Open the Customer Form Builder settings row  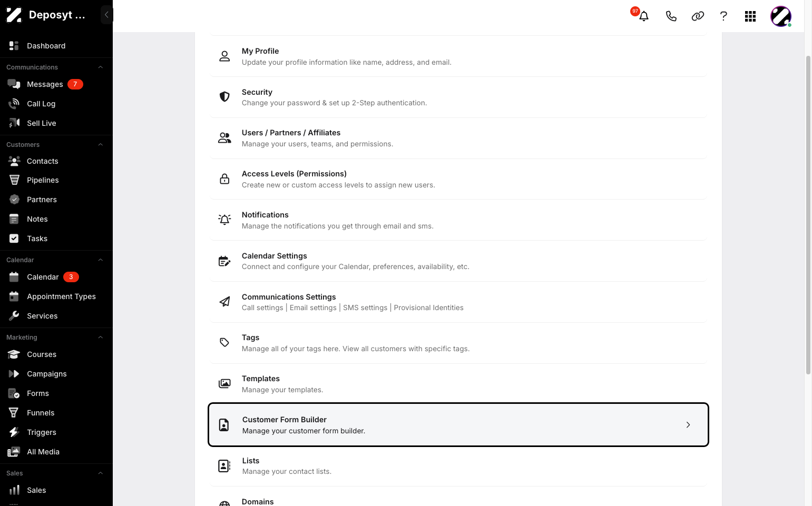[x=458, y=425]
